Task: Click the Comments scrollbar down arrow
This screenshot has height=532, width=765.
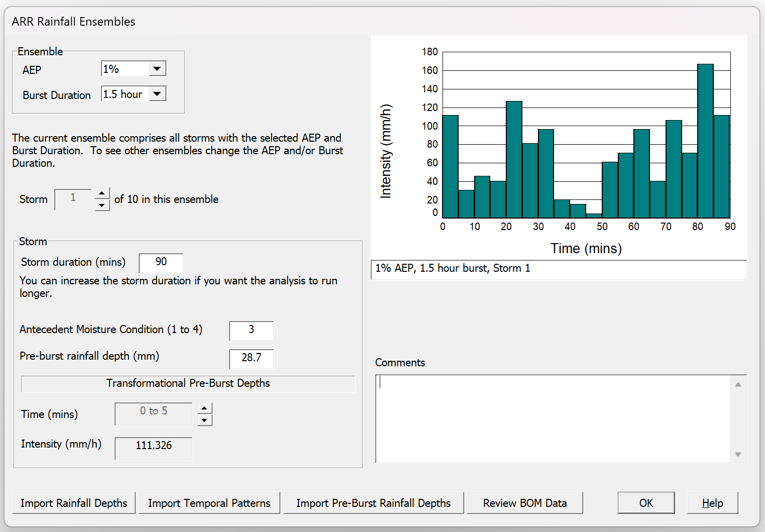Action: pos(738,454)
